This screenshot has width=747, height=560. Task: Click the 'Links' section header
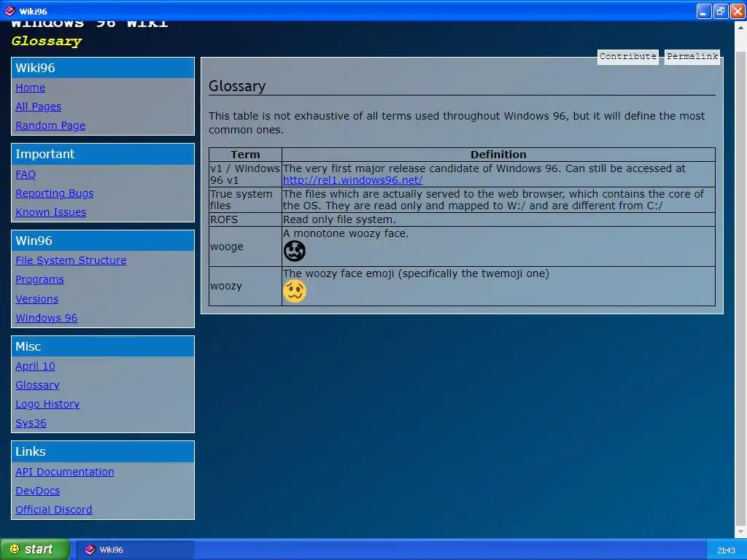click(103, 451)
